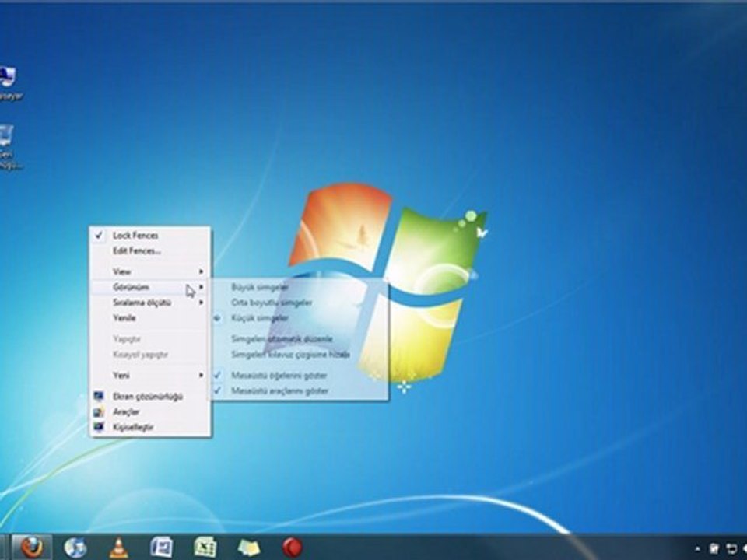Select the Bilgisayar desktop icon
Screen dimensions: 747x560
click(9, 83)
